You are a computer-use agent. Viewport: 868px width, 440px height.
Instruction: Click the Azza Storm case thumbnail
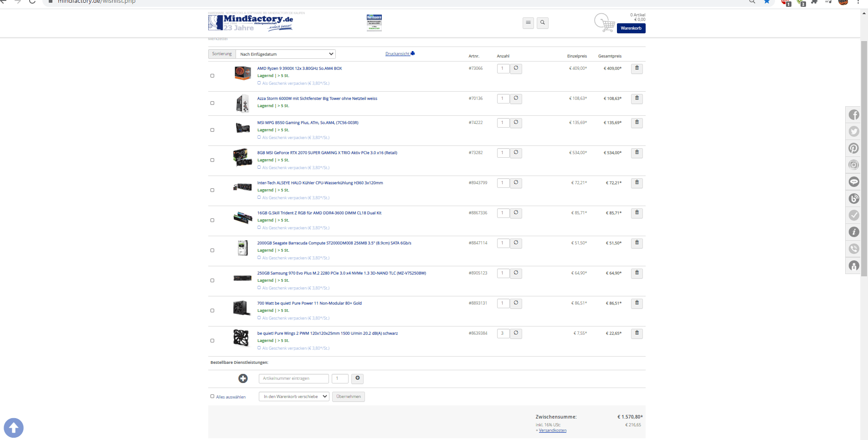click(x=242, y=104)
